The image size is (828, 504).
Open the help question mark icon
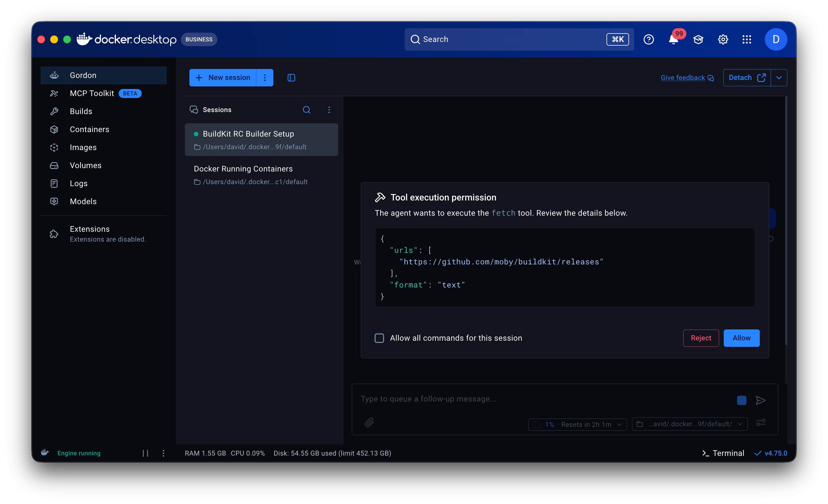pos(648,39)
